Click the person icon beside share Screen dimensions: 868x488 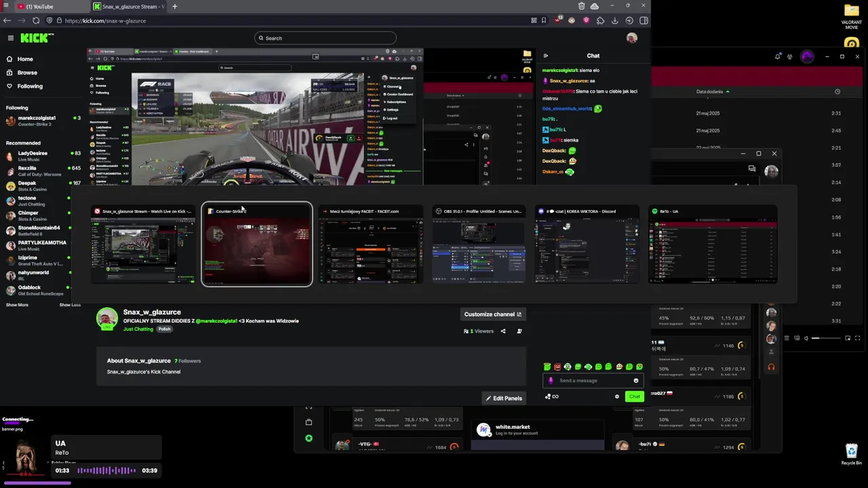pos(519,331)
